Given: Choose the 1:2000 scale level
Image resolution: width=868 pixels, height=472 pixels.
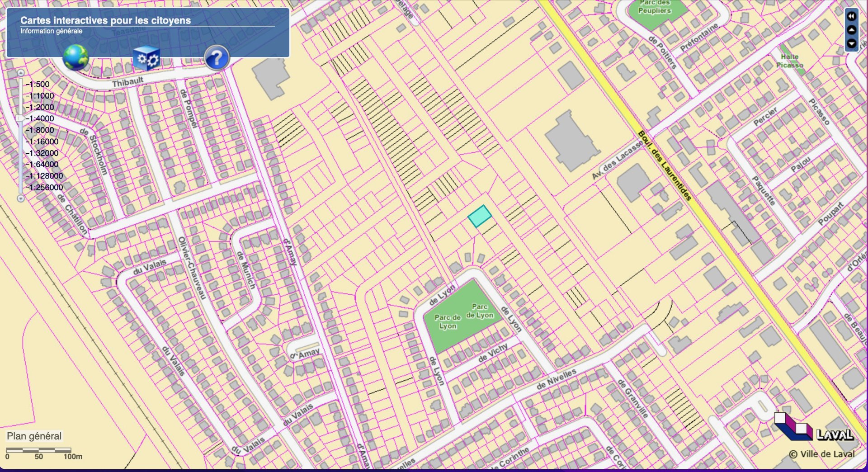Looking at the screenshot, I should (x=40, y=107).
